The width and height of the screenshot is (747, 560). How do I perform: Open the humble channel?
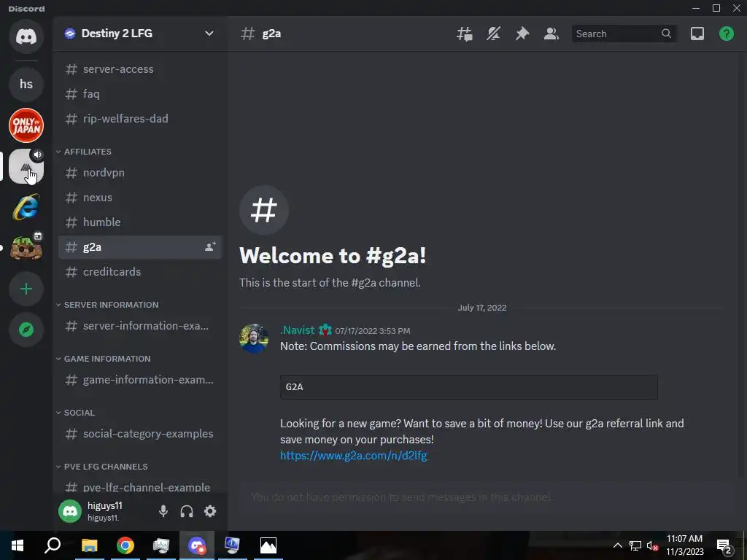[139, 222]
